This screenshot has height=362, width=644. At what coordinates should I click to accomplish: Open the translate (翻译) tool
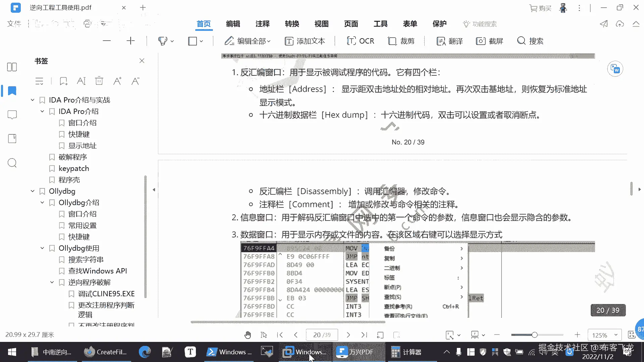[449, 41]
